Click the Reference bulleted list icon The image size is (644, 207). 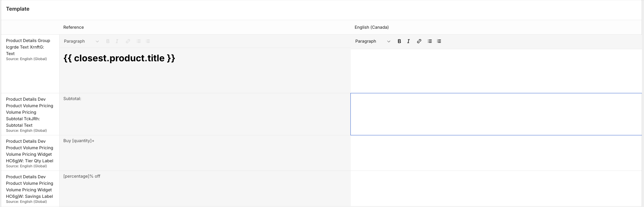pos(138,41)
